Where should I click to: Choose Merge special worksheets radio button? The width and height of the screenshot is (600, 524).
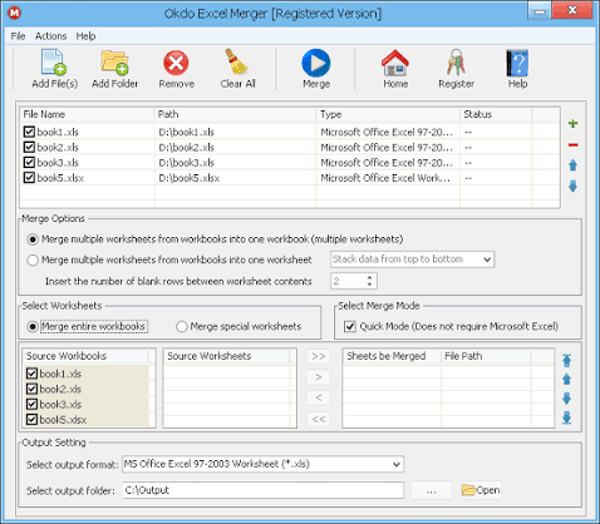[x=181, y=326]
